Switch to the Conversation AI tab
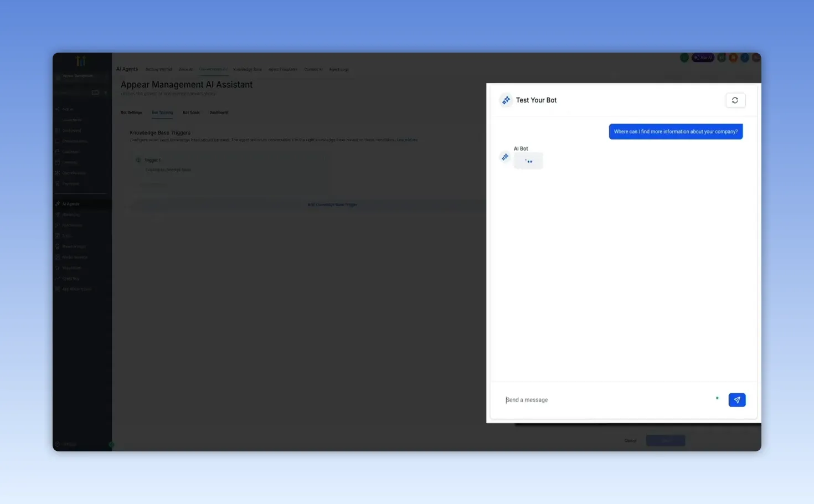814x504 pixels. tap(213, 70)
